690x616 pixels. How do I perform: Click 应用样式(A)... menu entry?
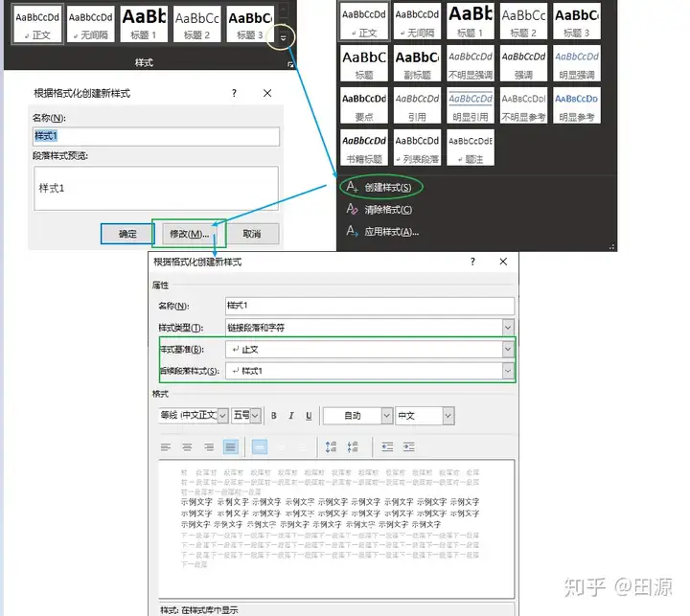(x=382, y=232)
